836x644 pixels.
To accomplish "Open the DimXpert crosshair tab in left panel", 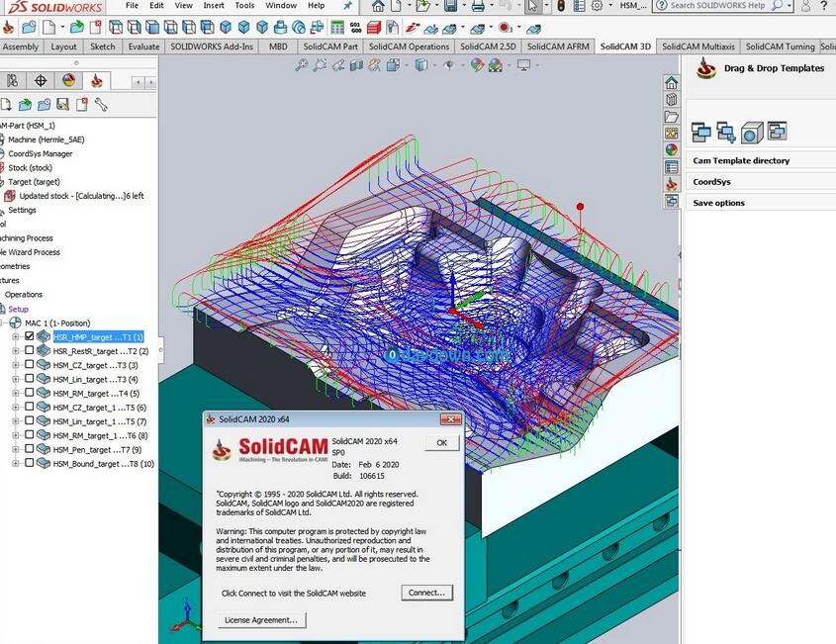I will (40, 80).
